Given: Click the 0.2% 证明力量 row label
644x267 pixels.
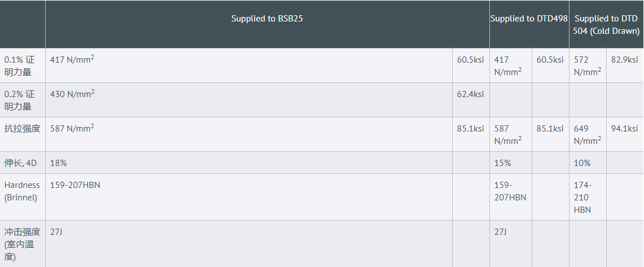Looking at the screenshot, I should point(19,100).
